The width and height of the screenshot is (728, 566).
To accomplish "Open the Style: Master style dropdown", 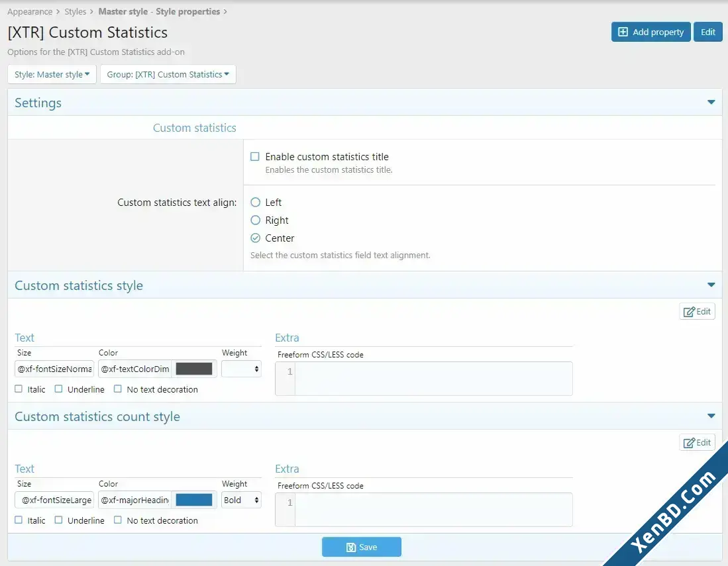I will pyautogui.click(x=52, y=74).
